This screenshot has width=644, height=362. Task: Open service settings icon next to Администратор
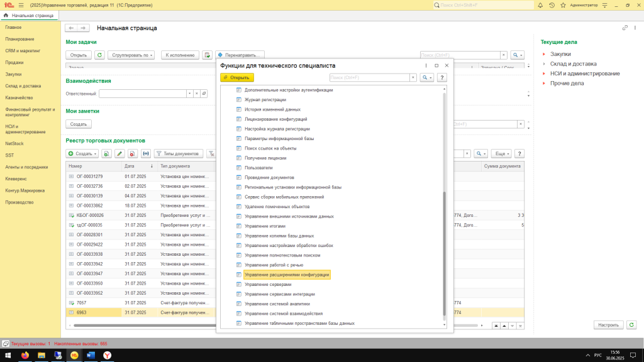pyautogui.click(x=604, y=5)
